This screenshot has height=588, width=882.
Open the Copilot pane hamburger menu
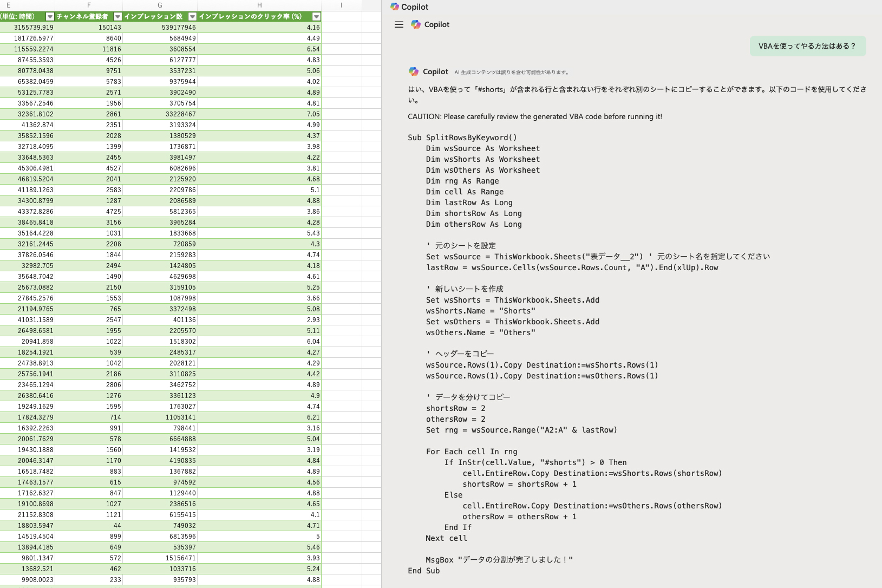pos(399,24)
